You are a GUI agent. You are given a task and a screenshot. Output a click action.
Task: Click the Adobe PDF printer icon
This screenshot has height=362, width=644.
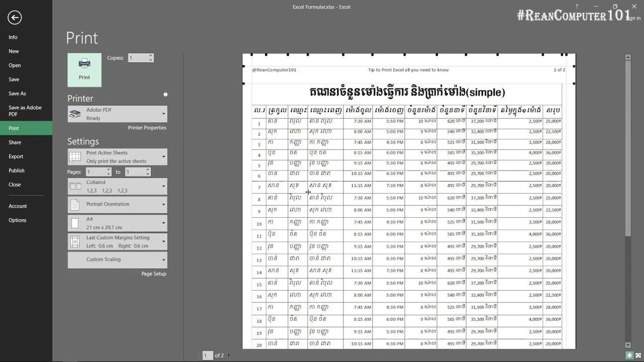tap(75, 114)
